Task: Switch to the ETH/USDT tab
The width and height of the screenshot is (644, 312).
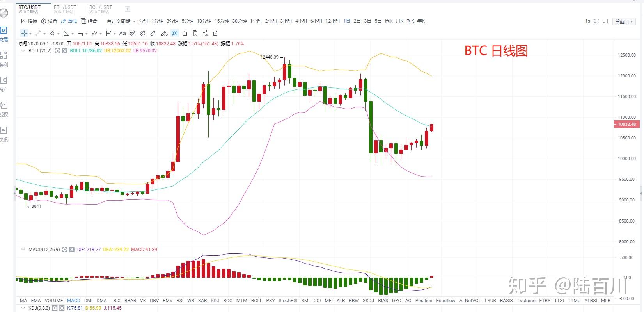Action: pos(65,9)
